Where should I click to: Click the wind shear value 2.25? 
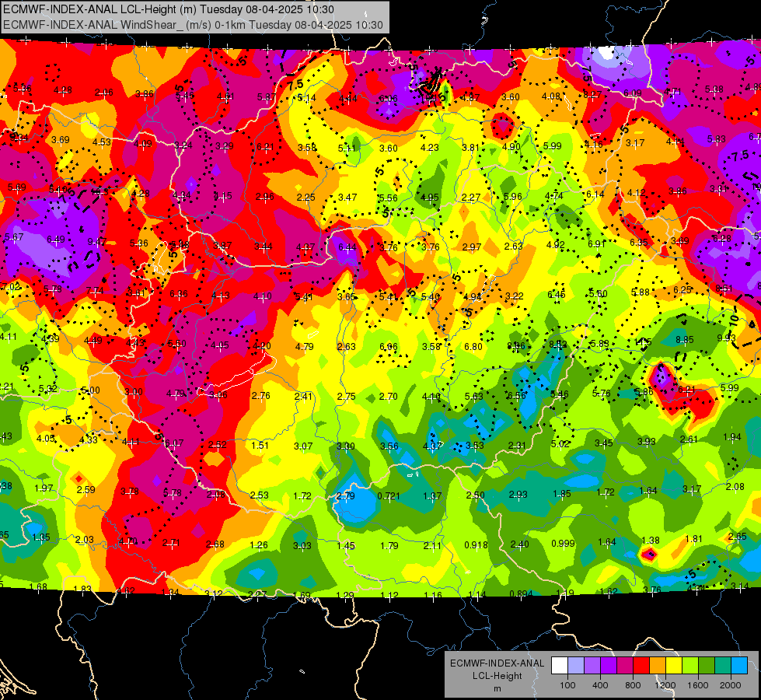pyautogui.click(x=305, y=198)
